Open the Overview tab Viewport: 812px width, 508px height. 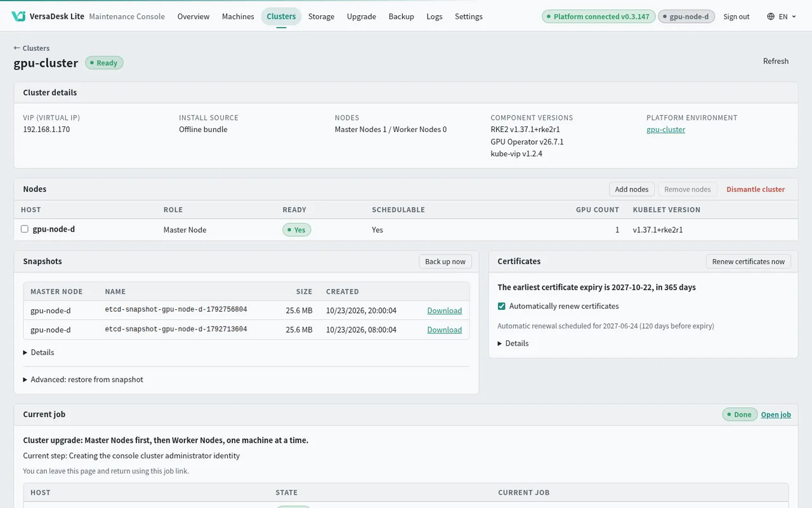(193, 17)
